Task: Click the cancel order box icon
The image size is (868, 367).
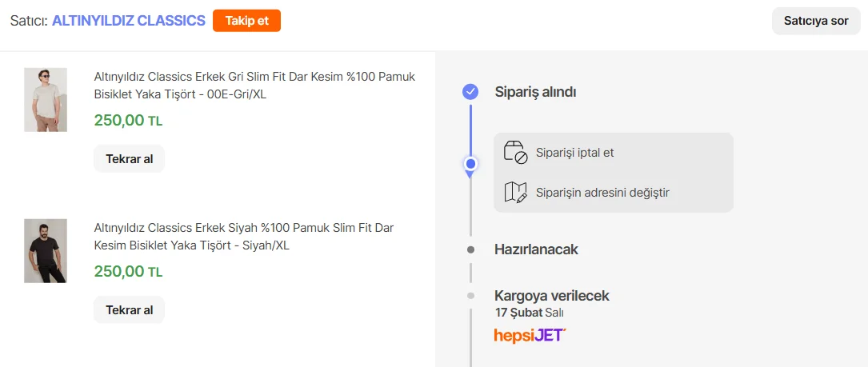Action: (x=515, y=152)
